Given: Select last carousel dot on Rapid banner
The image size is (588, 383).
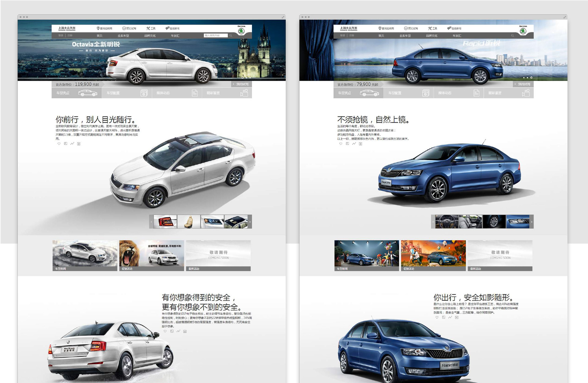Looking at the screenshot, I should [x=531, y=78].
